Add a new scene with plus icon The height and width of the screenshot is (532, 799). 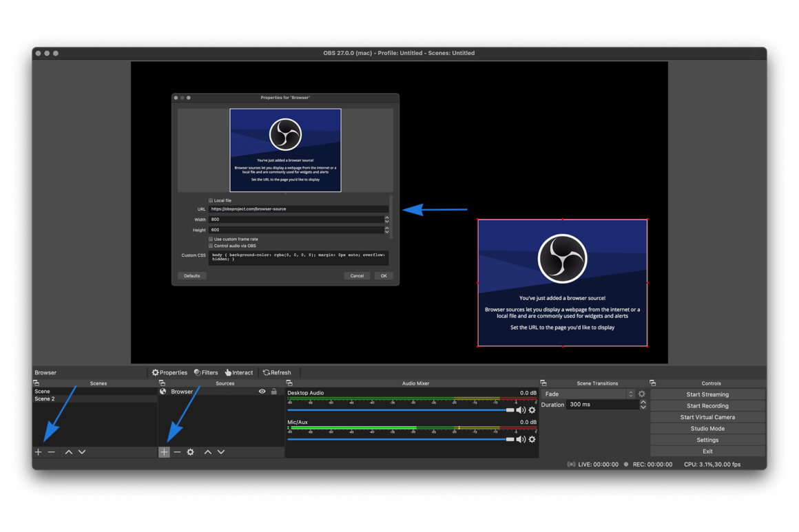point(39,452)
